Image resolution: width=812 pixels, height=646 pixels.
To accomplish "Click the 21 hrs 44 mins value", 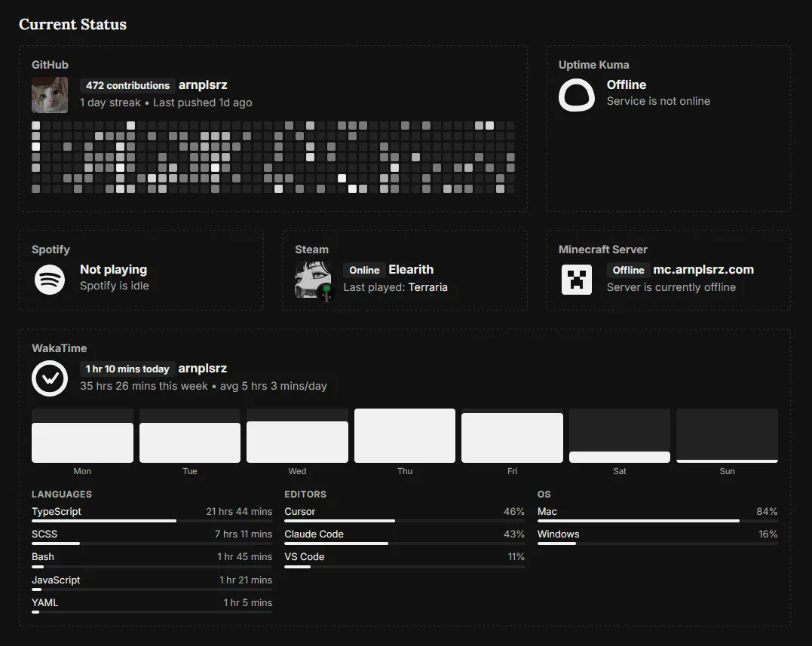I will [239, 511].
